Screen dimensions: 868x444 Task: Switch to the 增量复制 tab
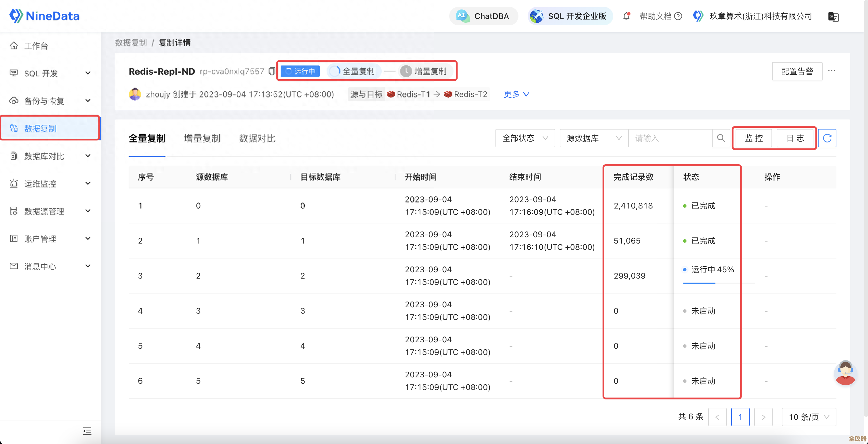click(x=202, y=138)
